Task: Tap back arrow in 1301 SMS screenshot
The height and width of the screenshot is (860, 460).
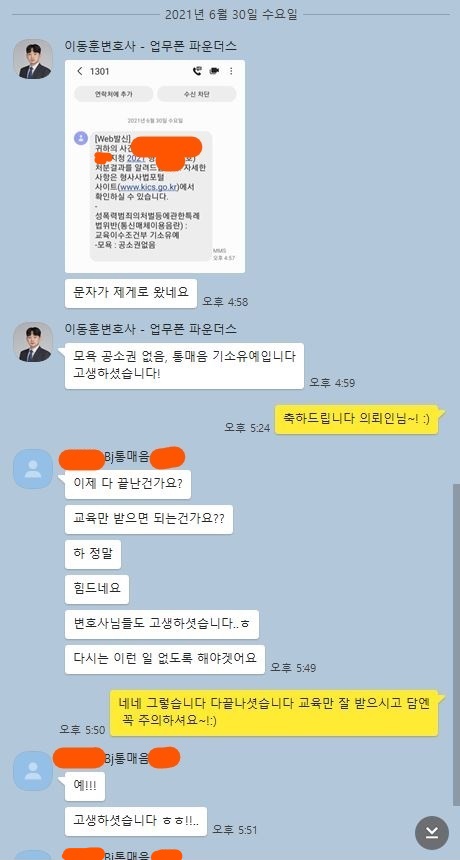Action: 80,71
